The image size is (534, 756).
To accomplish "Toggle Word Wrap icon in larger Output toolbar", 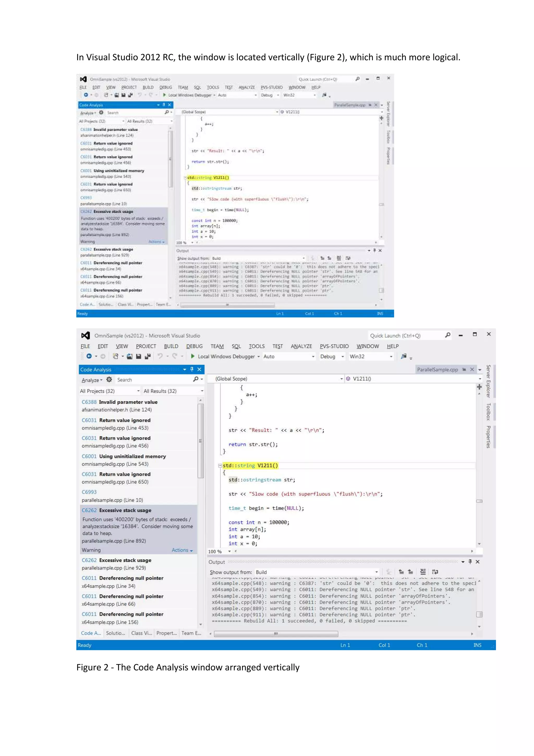I will (435, 572).
